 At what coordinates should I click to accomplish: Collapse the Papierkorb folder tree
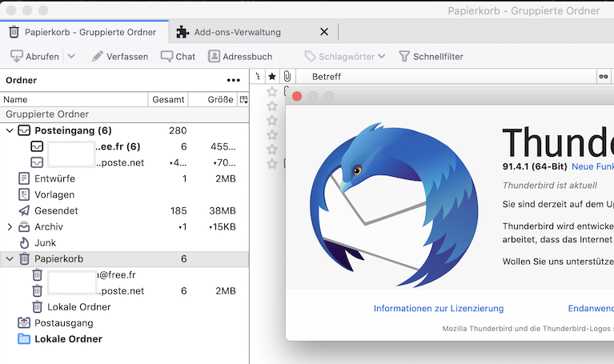coord(10,259)
